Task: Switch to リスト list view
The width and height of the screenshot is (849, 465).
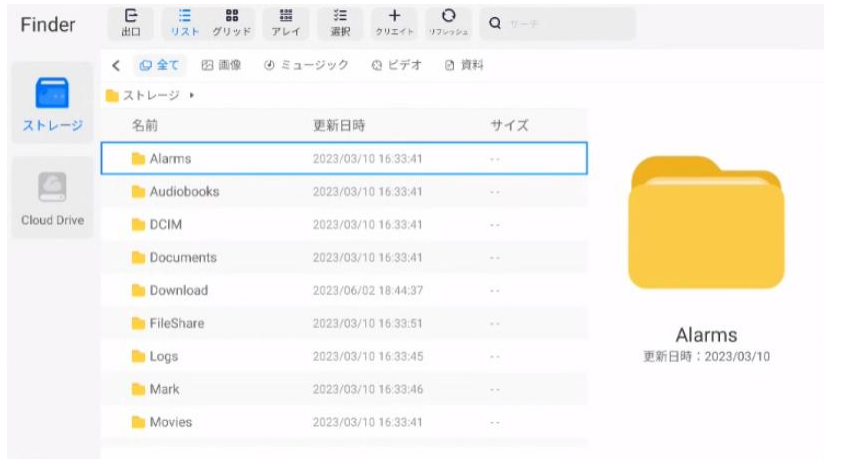Action: click(185, 23)
